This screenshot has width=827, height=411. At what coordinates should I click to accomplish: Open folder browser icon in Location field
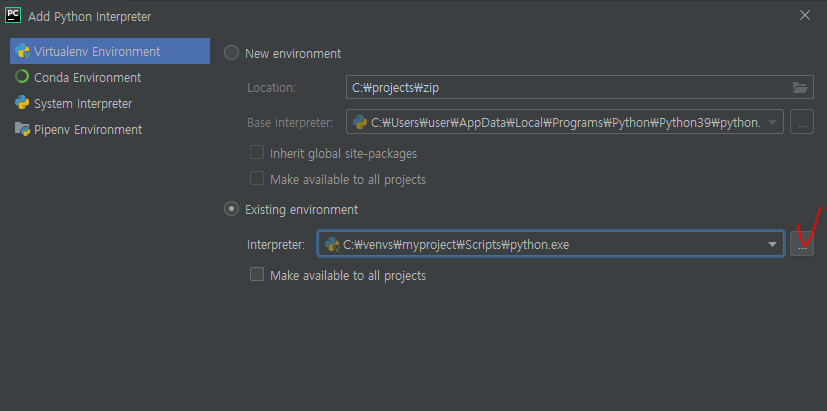[800, 88]
